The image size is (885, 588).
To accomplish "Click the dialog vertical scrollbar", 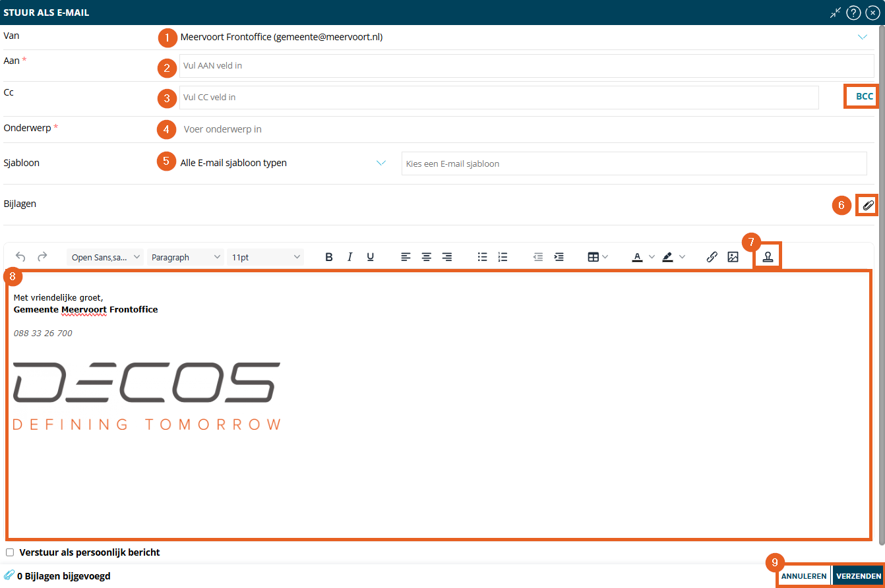I will pyautogui.click(x=882, y=285).
